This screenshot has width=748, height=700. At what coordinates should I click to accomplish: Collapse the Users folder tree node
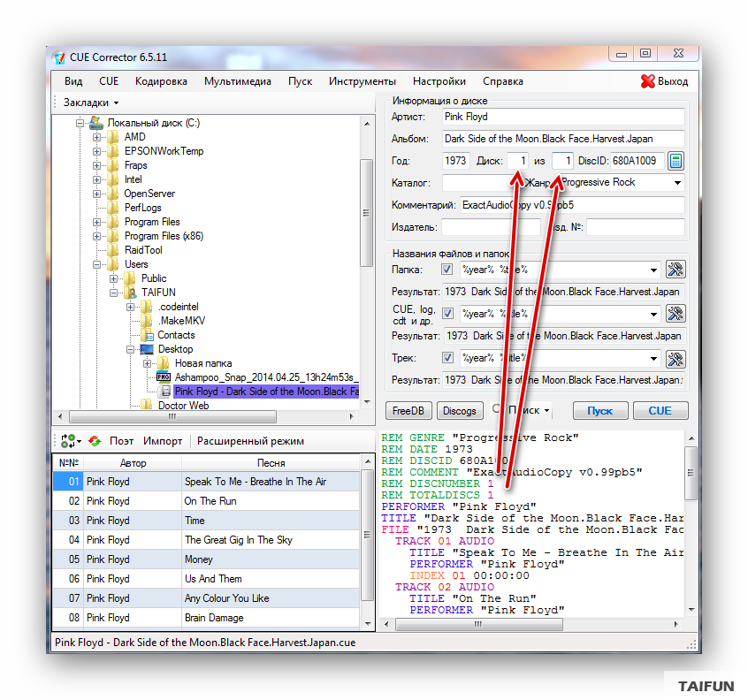[x=97, y=264]
